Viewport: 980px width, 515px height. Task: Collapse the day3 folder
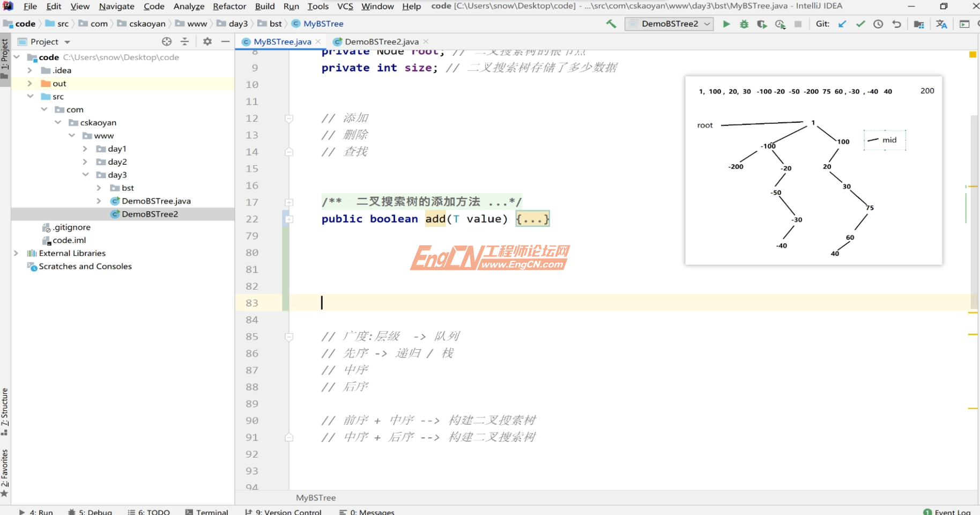(85, 174)
